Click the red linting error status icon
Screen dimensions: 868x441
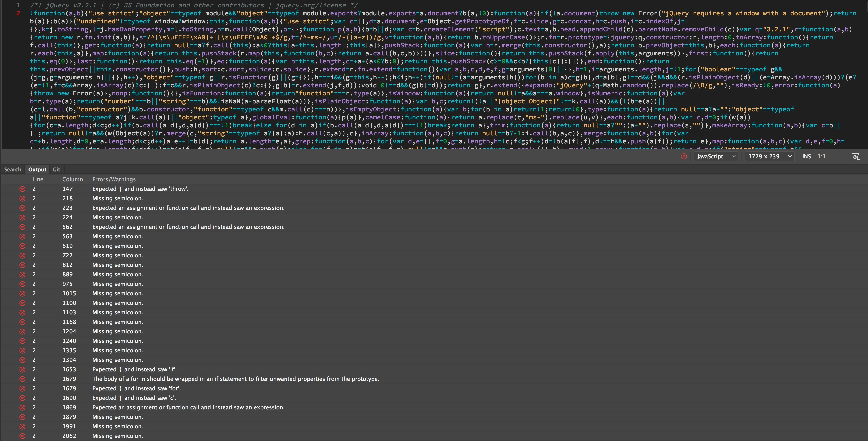click(684, 156)
